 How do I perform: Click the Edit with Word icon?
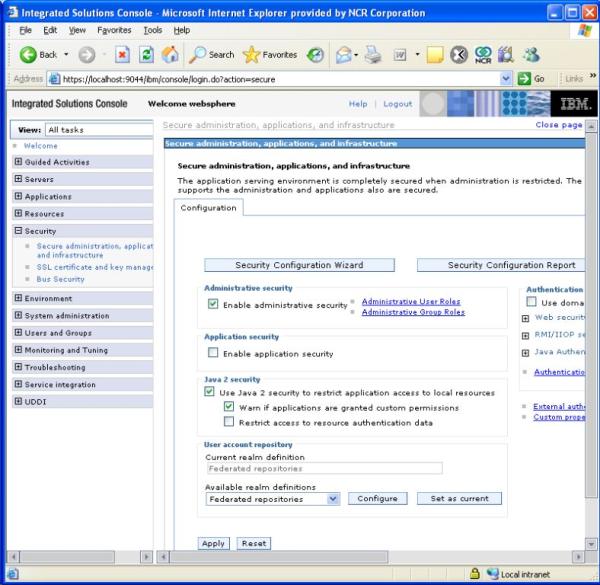coord(400,55)
